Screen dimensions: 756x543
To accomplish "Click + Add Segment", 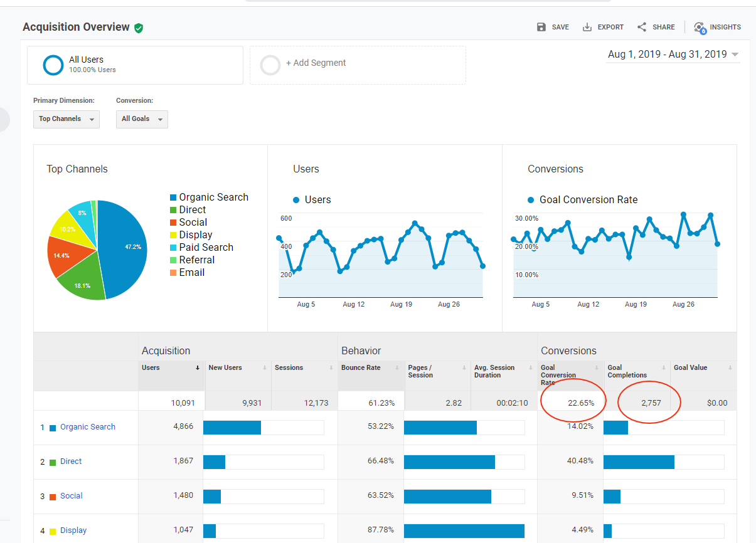I will [316, 63].
